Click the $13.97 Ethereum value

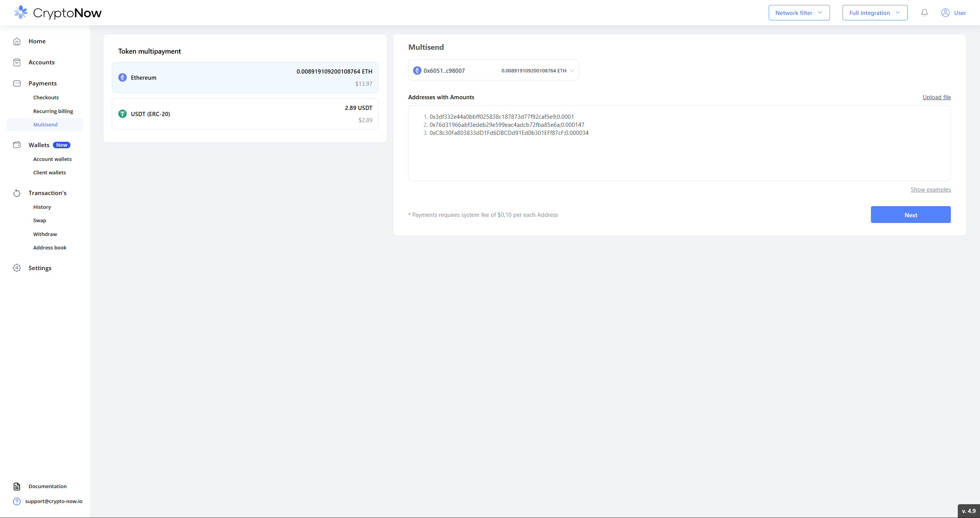(x=364, y=84)
